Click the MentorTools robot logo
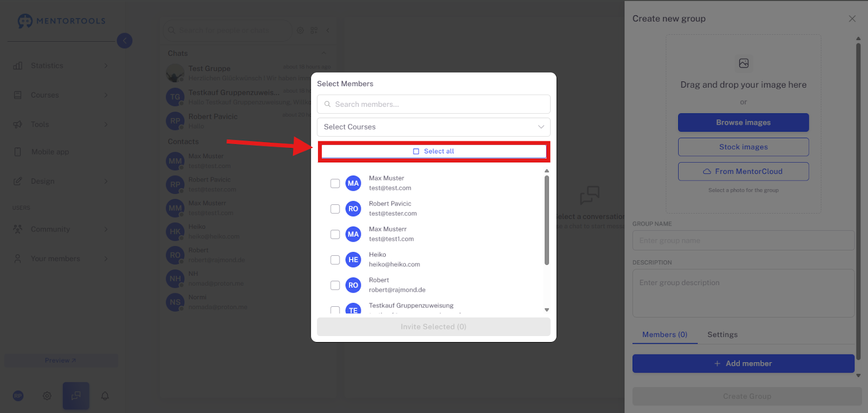868x413 pixels. coord(25,21)
